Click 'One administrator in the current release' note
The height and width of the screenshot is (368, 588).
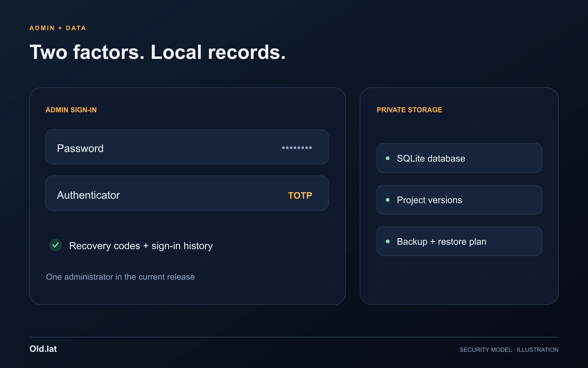tap(120, 277)
